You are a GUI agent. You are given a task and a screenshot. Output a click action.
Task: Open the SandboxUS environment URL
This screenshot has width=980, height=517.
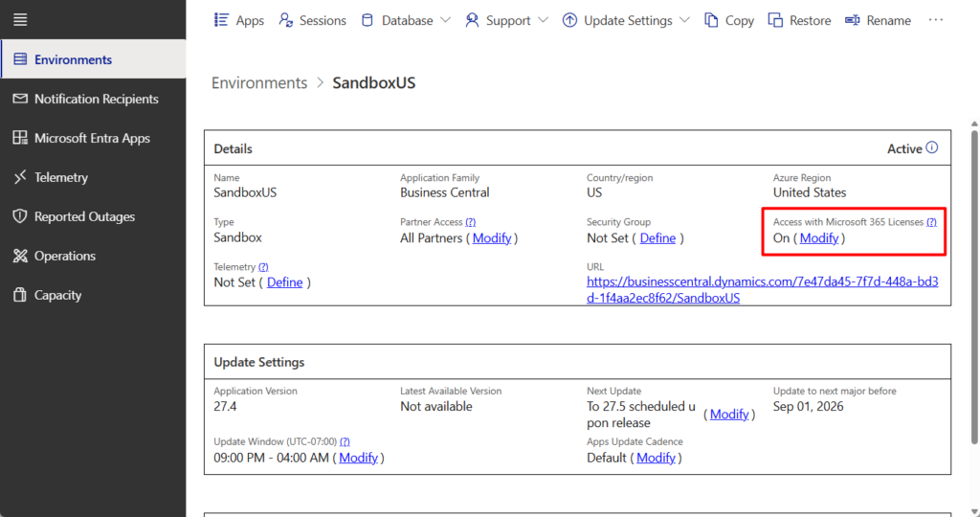click(x=762, y=290)
